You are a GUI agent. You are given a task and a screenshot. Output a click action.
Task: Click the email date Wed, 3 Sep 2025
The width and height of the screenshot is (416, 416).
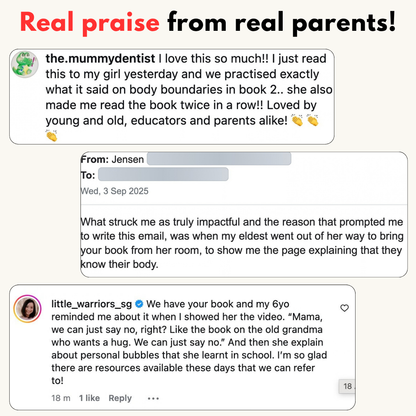(115, 191)
